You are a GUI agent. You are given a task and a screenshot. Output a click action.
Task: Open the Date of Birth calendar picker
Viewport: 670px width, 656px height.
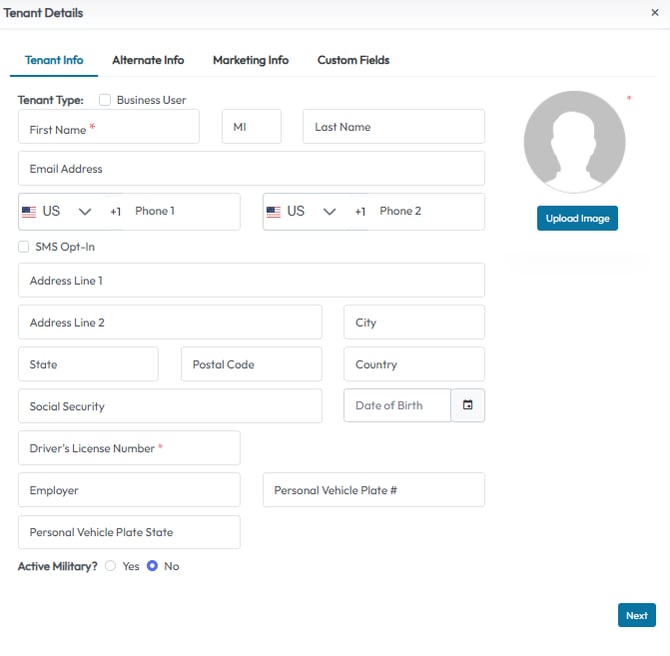pyautogui.click(x=468, y=406)
